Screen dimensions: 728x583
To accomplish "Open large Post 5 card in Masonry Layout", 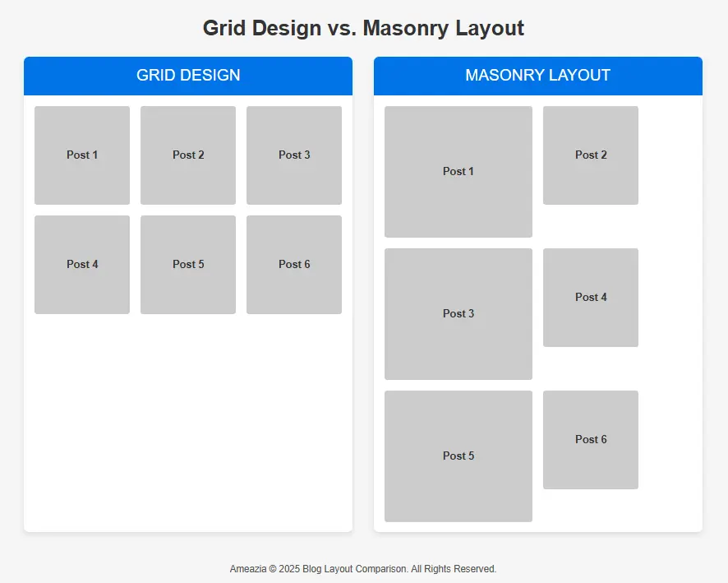I will pyautogui.click(x=458, y=456).
